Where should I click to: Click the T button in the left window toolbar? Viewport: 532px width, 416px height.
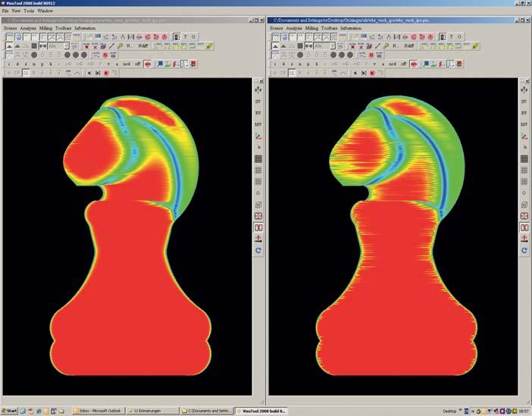(x=185, y=36)
